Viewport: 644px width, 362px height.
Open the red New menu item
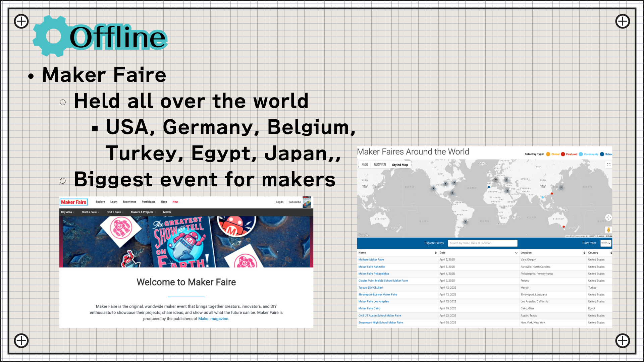coord(175,202)
